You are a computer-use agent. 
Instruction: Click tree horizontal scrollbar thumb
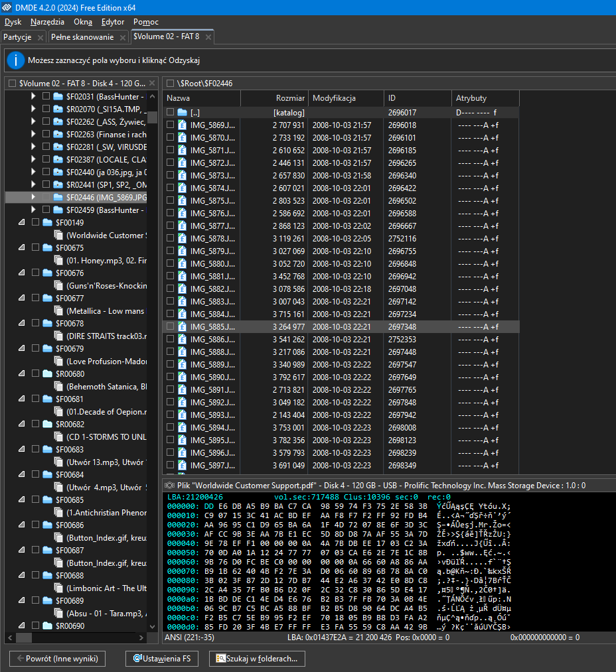click(x=24, y=638)
